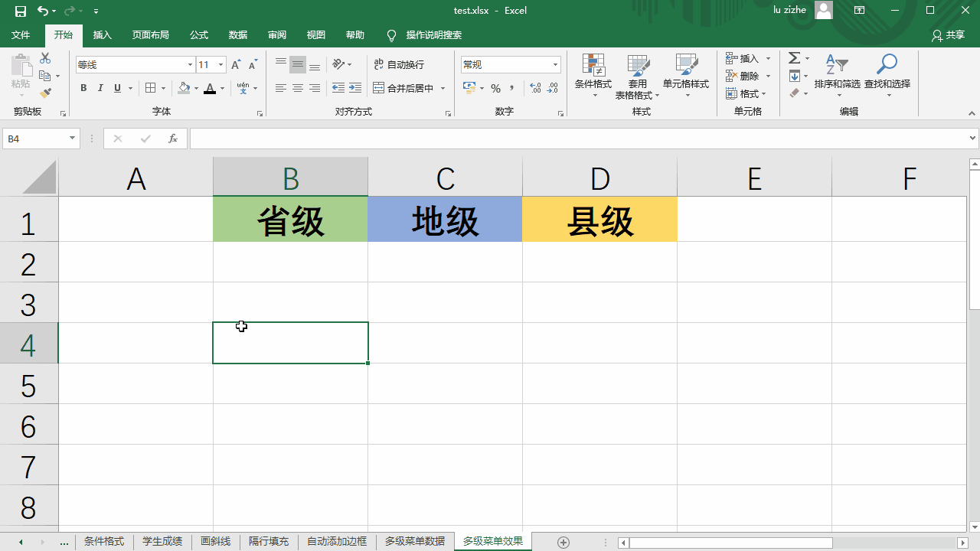Open number format 常规 dropdown
Screen dimensions: 980x551
[556, 65]
